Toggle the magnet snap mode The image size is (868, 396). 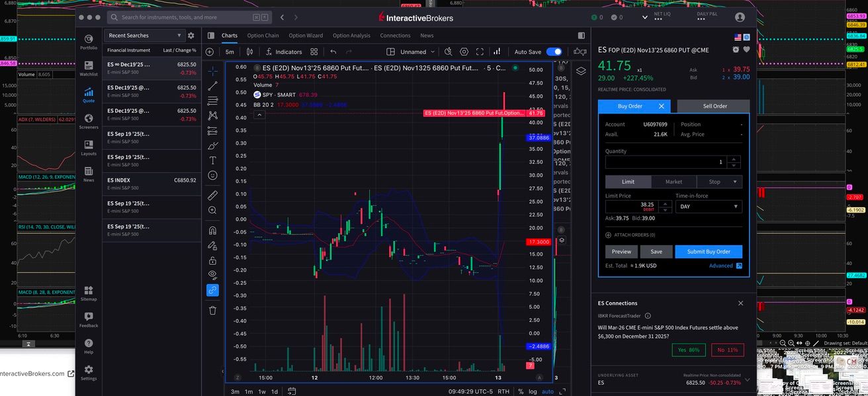point(212,230)
